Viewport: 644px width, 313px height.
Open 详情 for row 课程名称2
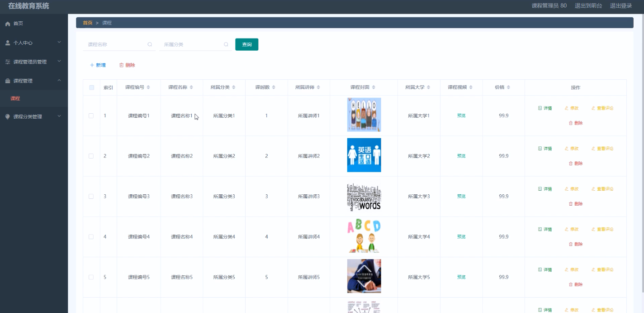(545, 149)
